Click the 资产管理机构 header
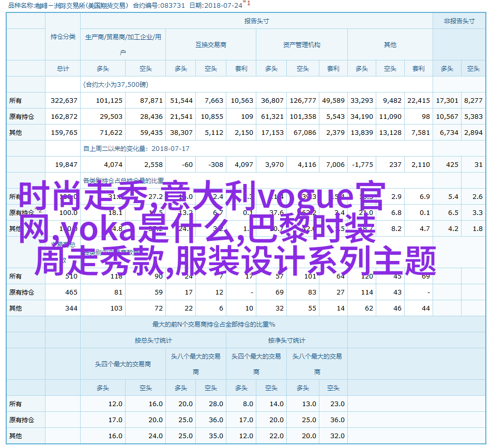491x448 pixels. (301, 45)
